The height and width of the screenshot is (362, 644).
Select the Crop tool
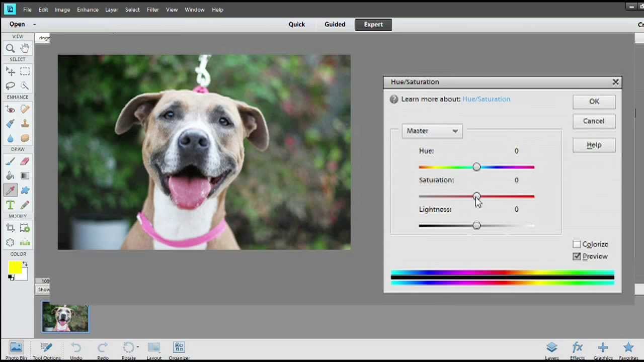point(10,228)
